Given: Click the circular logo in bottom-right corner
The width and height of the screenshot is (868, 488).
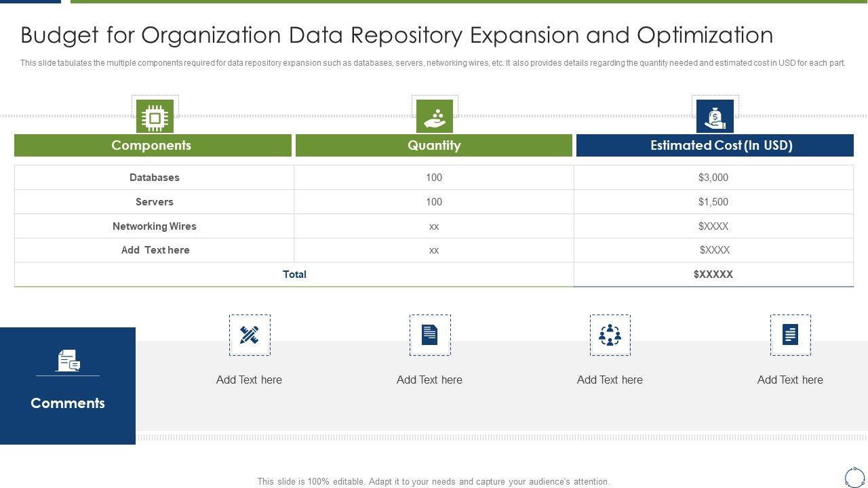Looking at the screenshot, I should pos(854,476).
